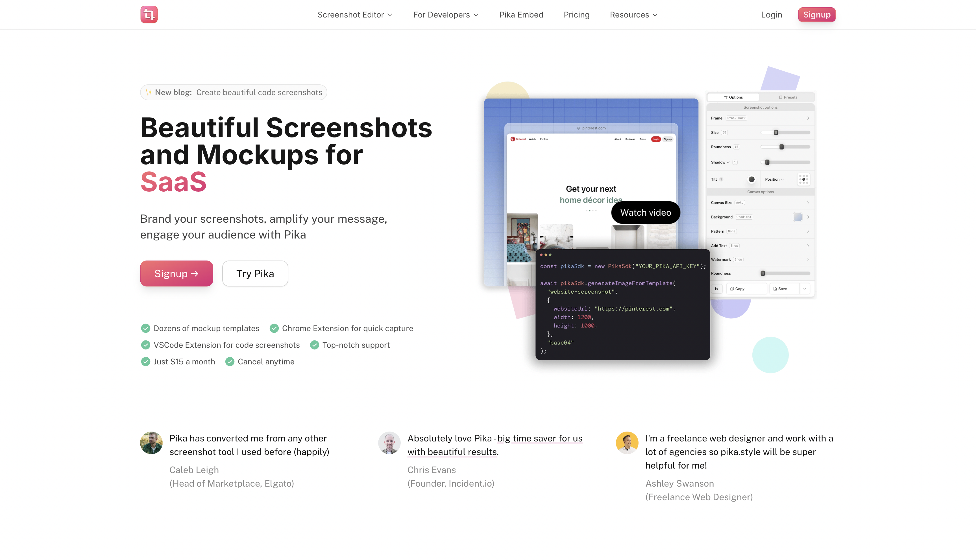Toggle the Watermark Show badge

pyautogui.click(x=738, y=260)
